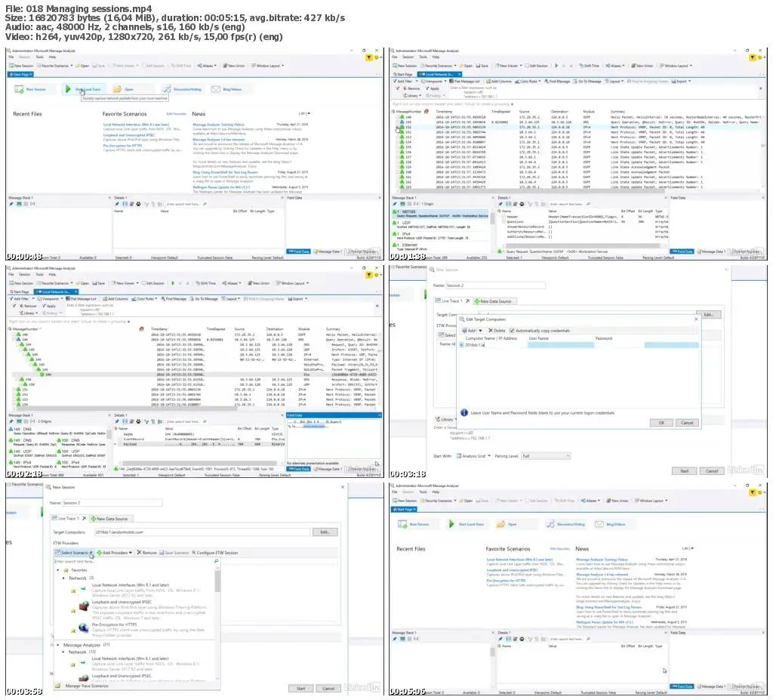Click Flat Message List icon in 00:01:38 frame
Image resolution: width=773 pixels, height=700 pixels.
(451, 81)
